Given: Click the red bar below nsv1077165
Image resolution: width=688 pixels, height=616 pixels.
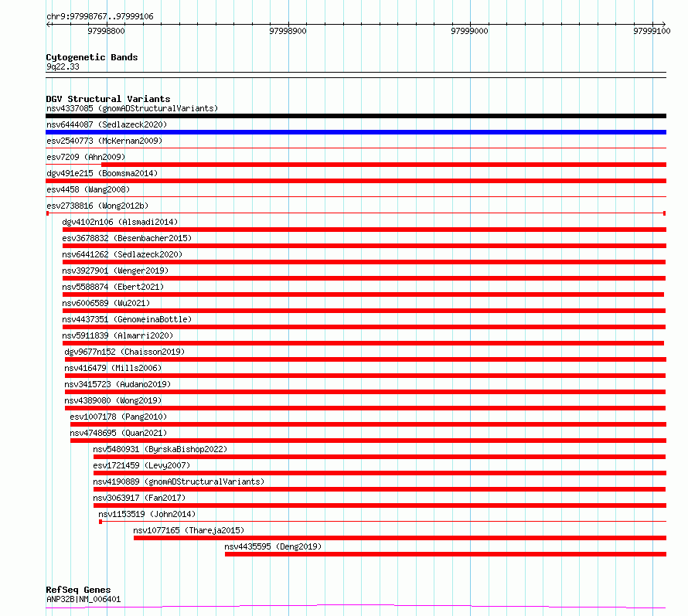Looking at the screenshot, I should (x=400, y=538).
